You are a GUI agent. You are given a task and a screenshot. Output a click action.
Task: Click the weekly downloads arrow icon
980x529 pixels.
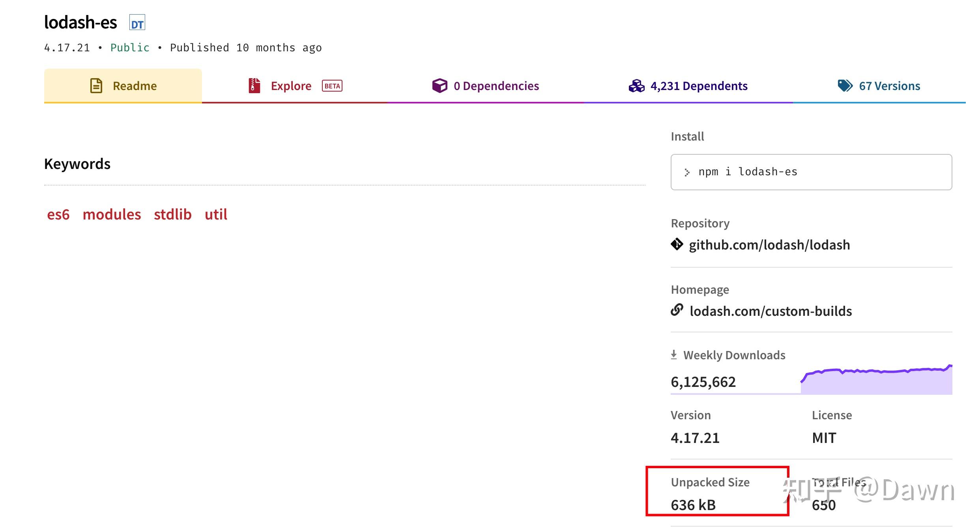(x=674, y=355)
